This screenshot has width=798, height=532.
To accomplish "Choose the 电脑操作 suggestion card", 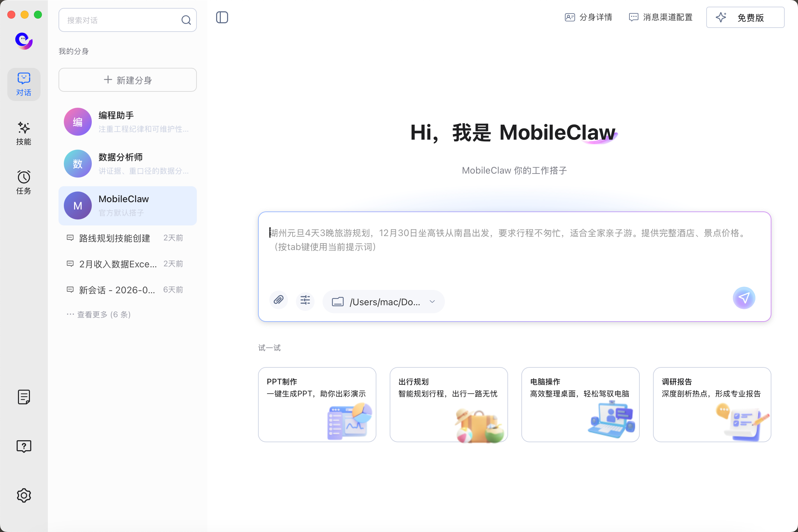I will (x=580, y=404).
